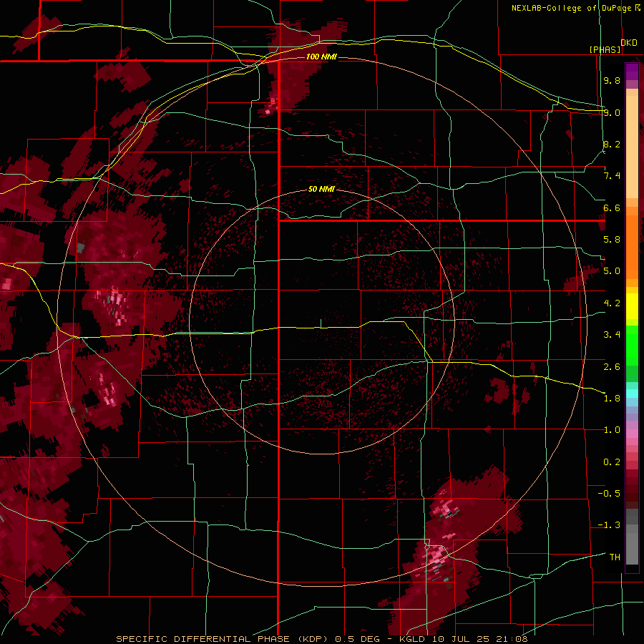Pick the pink segment of the color bar
This screenshot has height=644, width=644.
pos(632,434)
